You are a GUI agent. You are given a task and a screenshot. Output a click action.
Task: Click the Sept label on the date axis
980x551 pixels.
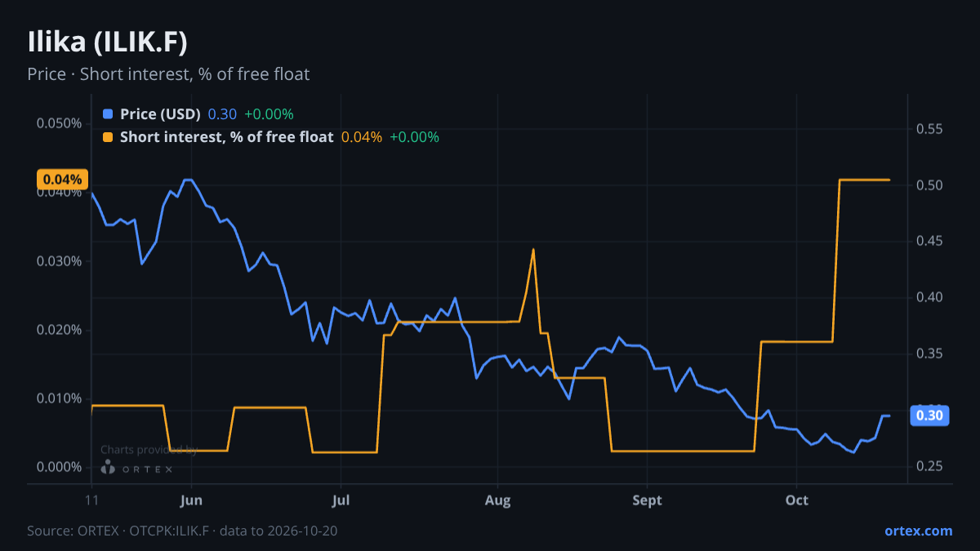coord(647,500)
